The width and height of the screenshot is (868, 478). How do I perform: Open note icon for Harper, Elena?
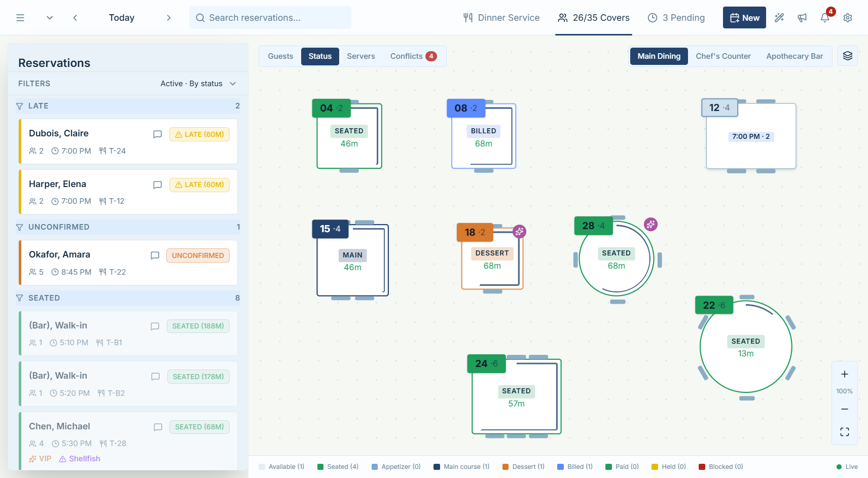[x=158, y=185]
